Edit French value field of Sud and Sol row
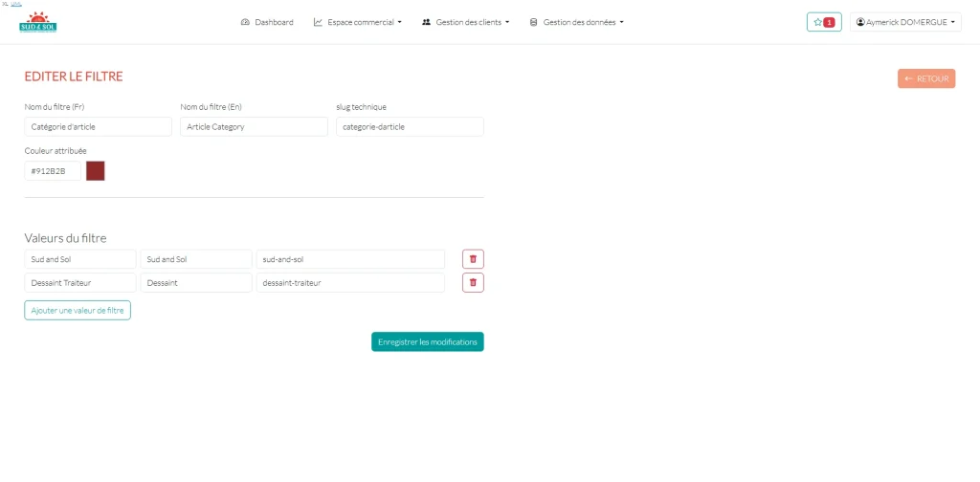This screenshot has height=482, width=980. tap(80, 259)
